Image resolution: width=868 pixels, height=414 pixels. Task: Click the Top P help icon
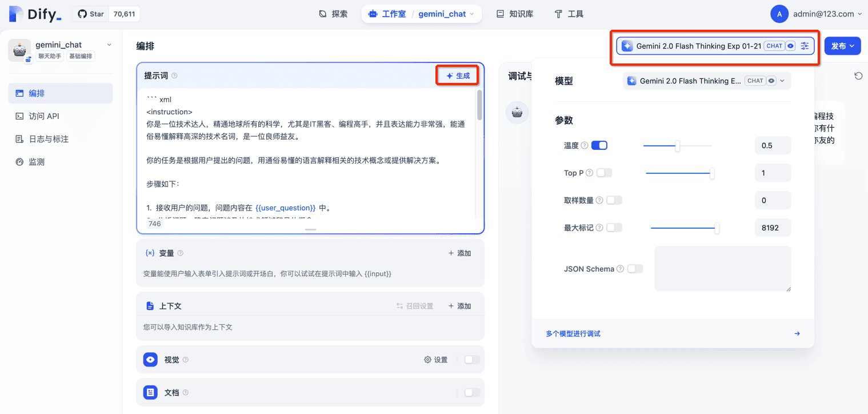click(589, 173)
